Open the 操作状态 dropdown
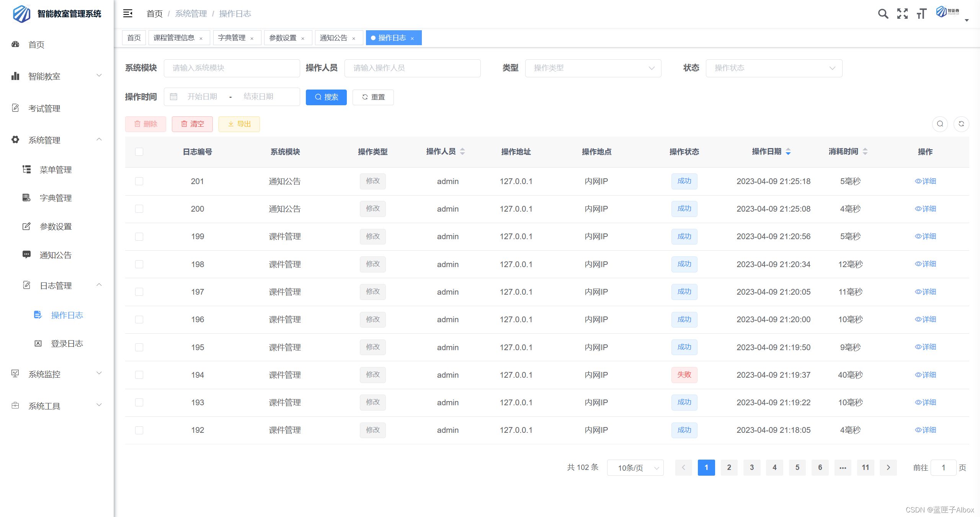Screen dimensions: 980x517 pyautogui.click(x=773, y=68)
